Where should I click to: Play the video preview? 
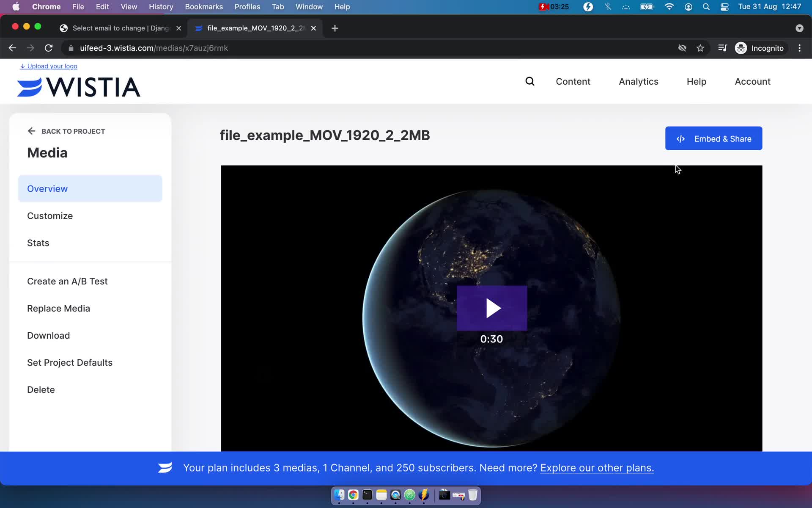click(x=491, y=308)
